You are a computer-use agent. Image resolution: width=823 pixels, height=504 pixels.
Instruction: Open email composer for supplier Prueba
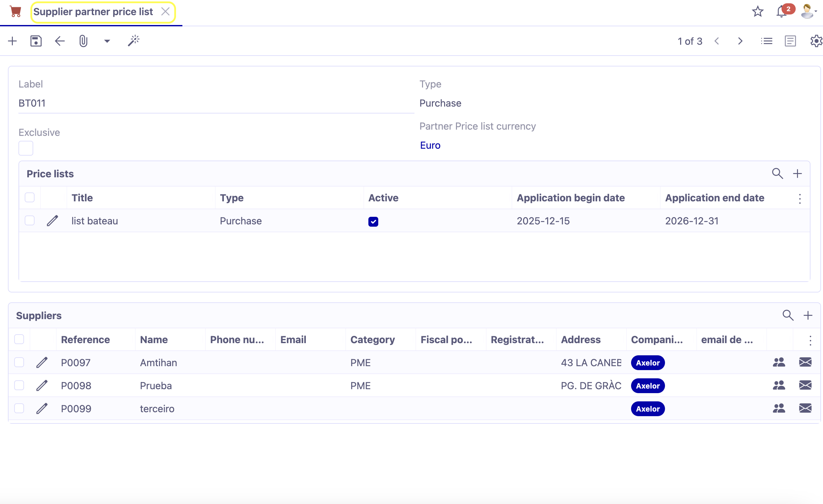coord(805,386)
